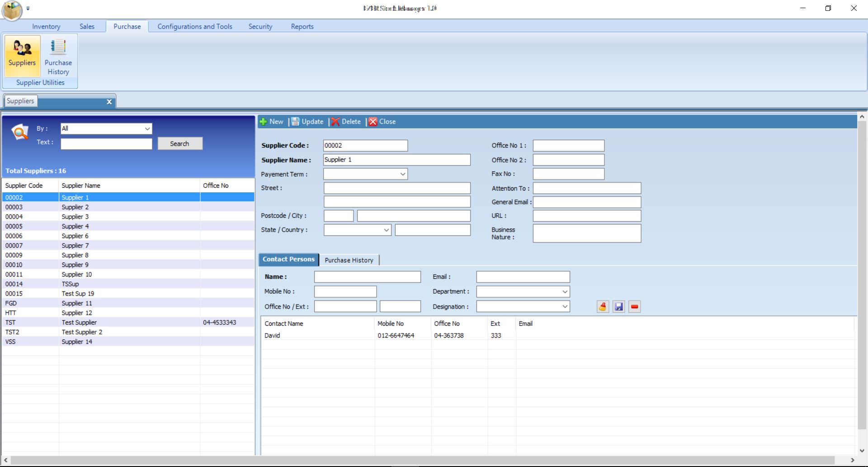Expand the Designation dropdown
Screen dimensions: 868x467
tap(565, 307)
